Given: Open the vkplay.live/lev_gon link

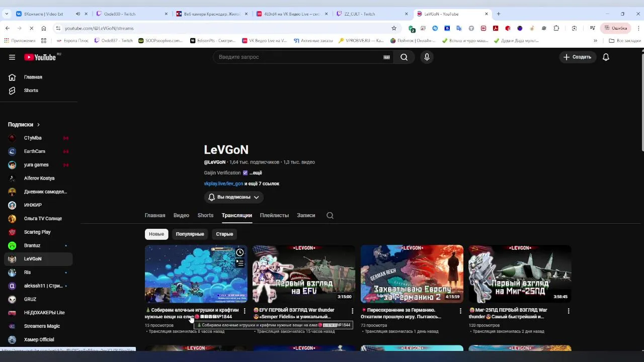Looking at the screenshot, I should click(223, 184).
